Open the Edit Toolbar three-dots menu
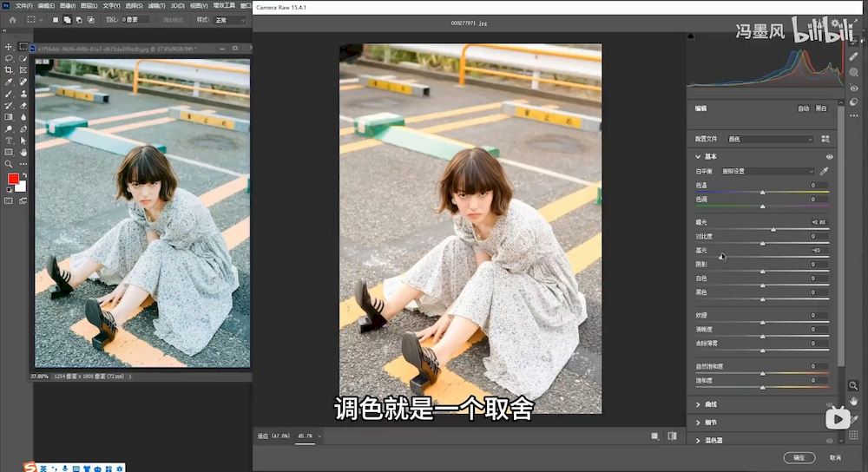Image resolution: width=868 pixels, height=472 pixels. [x=23, y=164]
